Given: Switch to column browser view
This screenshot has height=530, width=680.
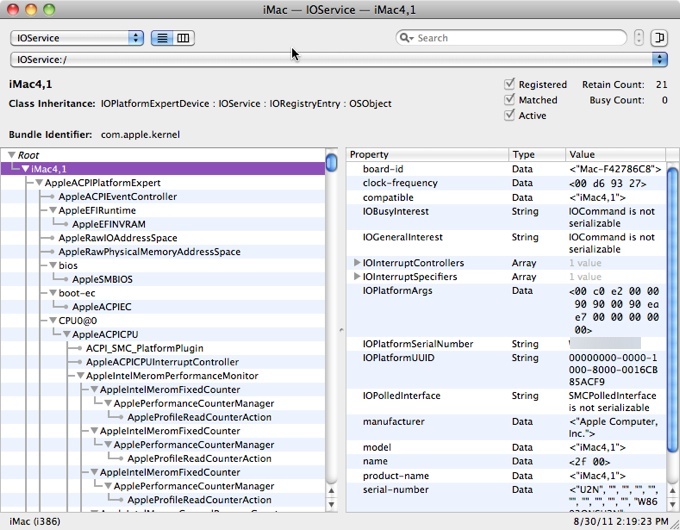Looking at the screenshot, I should 183,38.
